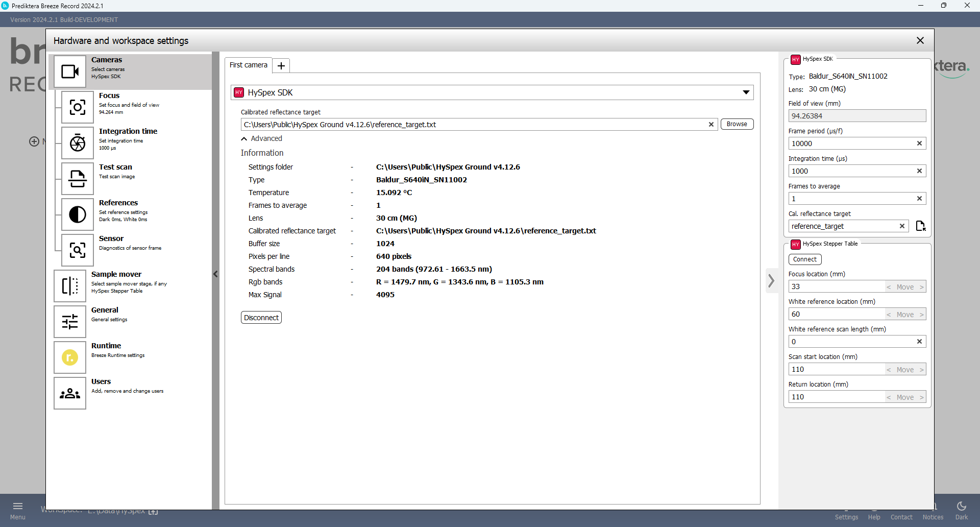
Task: Click the Frame period input field
Action: point(851,143)
